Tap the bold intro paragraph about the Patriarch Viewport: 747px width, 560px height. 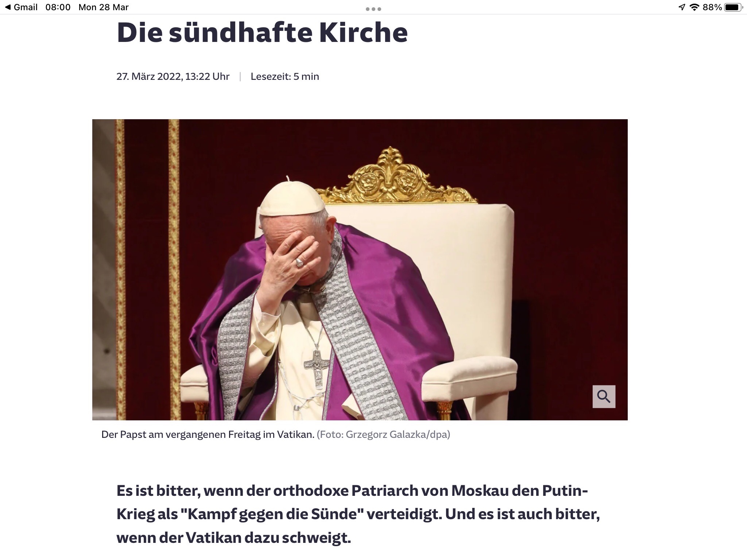[x=358, y=514]
